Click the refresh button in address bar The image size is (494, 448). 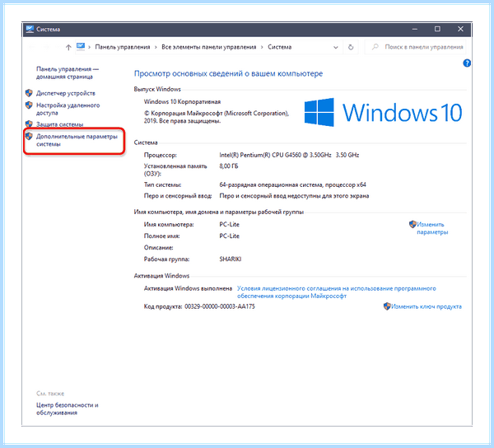351,47
